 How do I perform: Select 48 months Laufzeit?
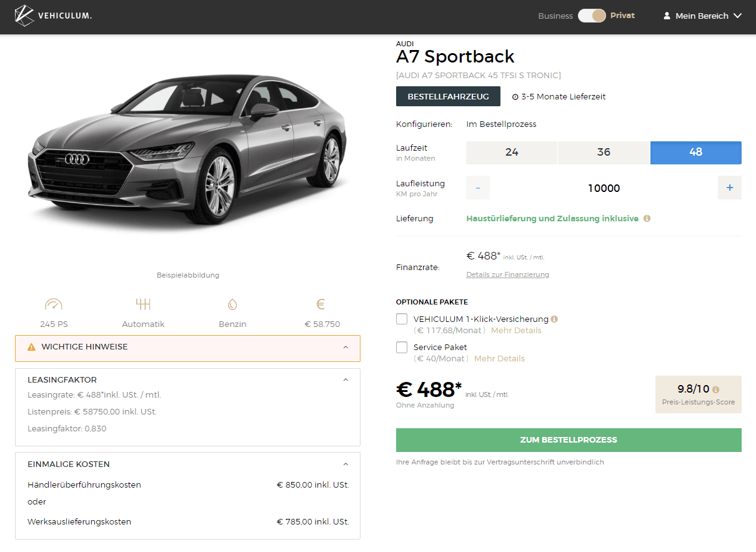point(696,153)
